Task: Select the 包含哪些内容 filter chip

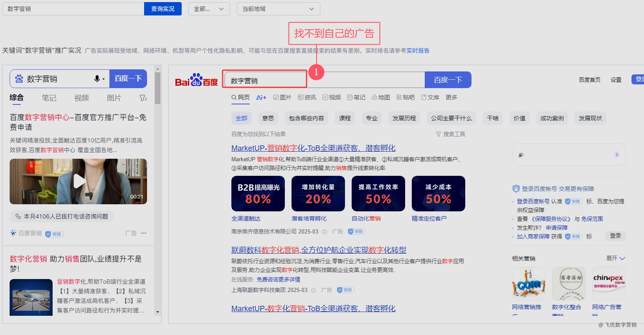Action: point(307,118)
